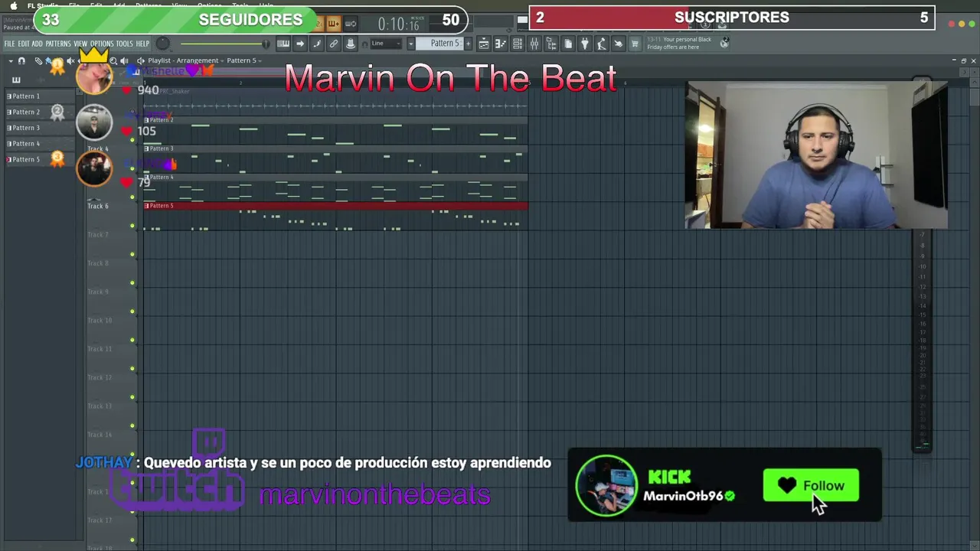This screenshot has width=980, height=551.
Task: Open the project files copy icon
Action: 568,44
